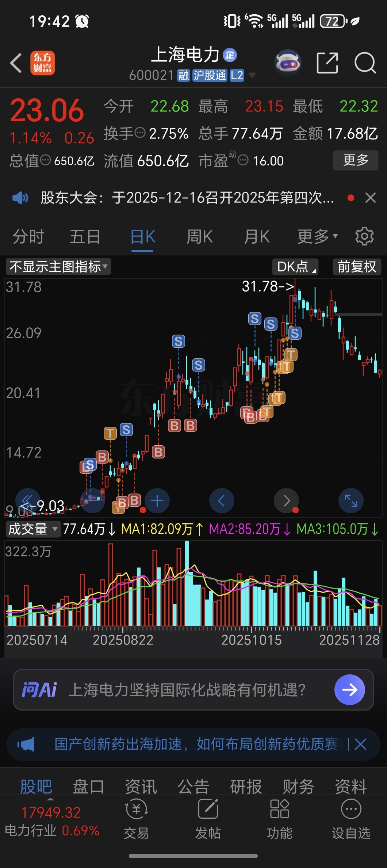The image size is (387, 868).
Task: Switch to 五日 chart tab
Action: pos(85,237)
